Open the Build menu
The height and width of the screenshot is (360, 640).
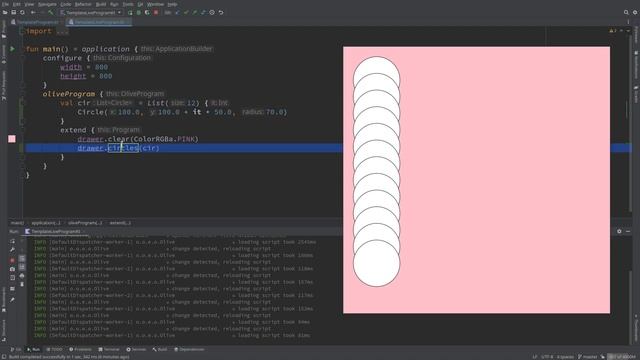click(101, 4)
